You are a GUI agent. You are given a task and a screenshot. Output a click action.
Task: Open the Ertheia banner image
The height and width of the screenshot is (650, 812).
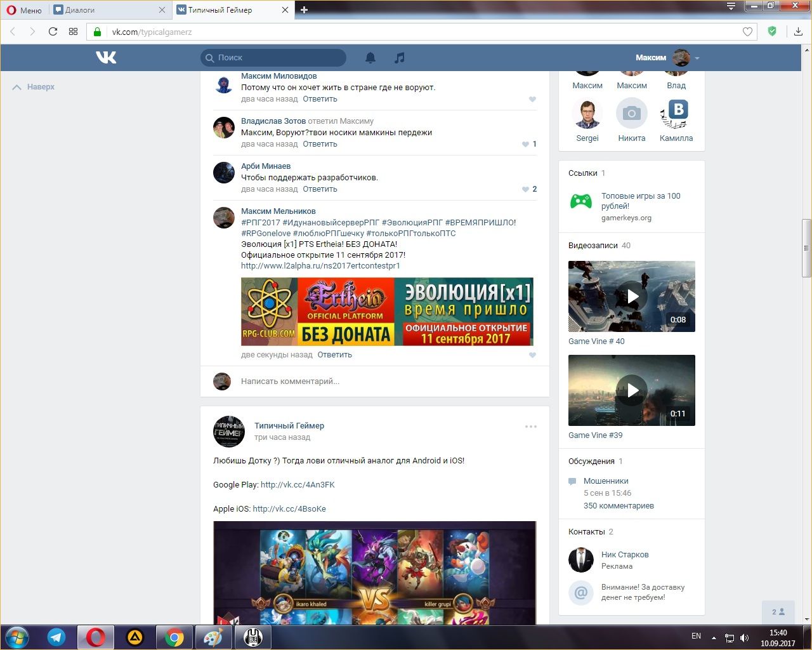(x=387, y=312)
